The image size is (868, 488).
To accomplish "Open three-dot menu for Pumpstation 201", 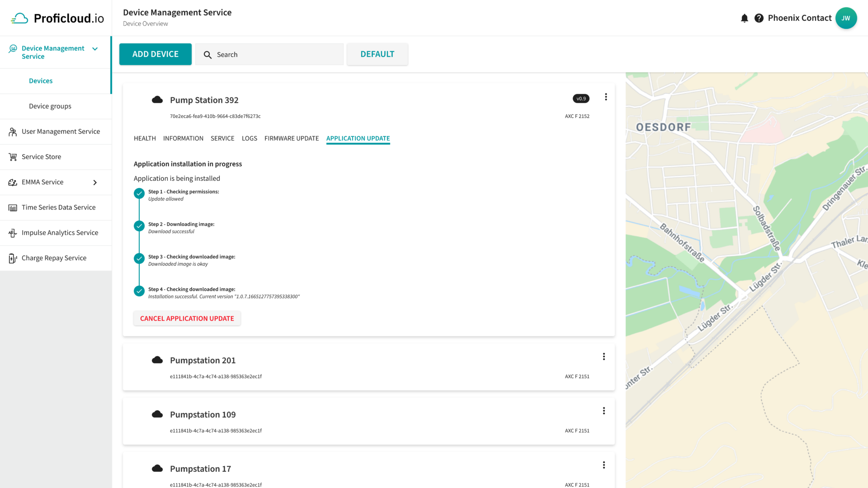I will [604, 357].
